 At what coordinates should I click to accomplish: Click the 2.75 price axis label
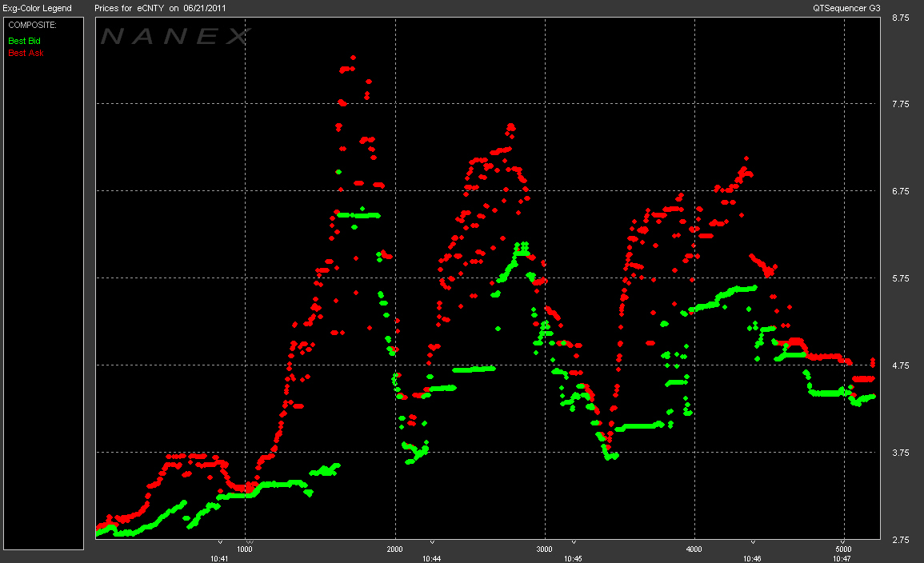click(900, 540)
